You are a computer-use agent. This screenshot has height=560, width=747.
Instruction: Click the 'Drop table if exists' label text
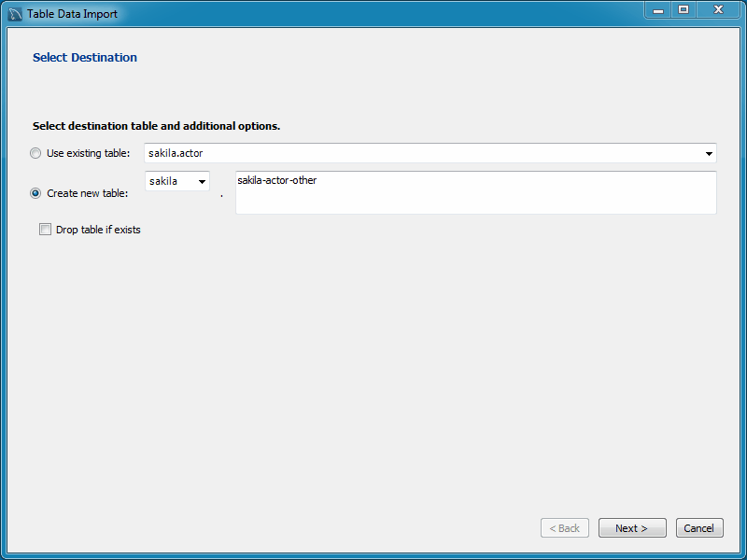click(x=98, y=230)
